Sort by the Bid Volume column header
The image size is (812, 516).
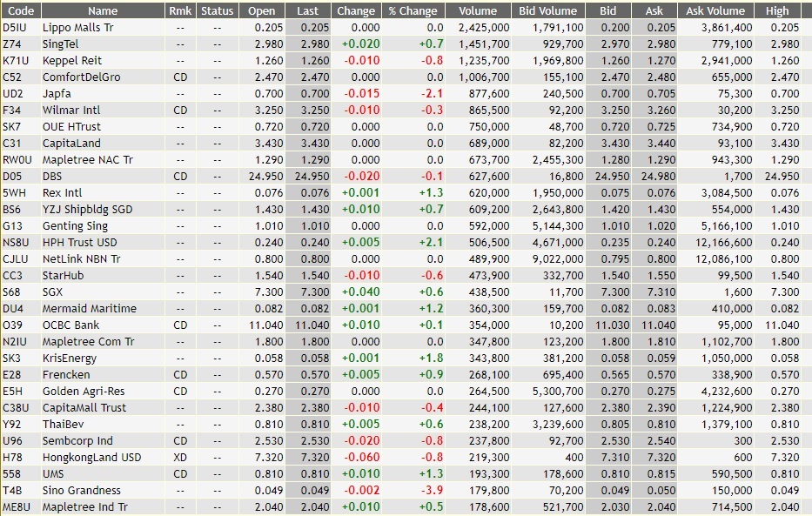548,10
